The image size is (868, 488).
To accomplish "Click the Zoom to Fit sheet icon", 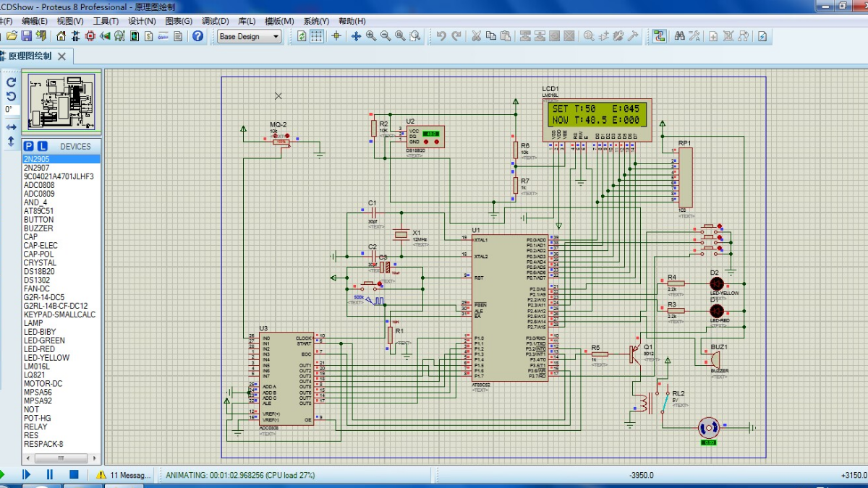I will 400,36.
